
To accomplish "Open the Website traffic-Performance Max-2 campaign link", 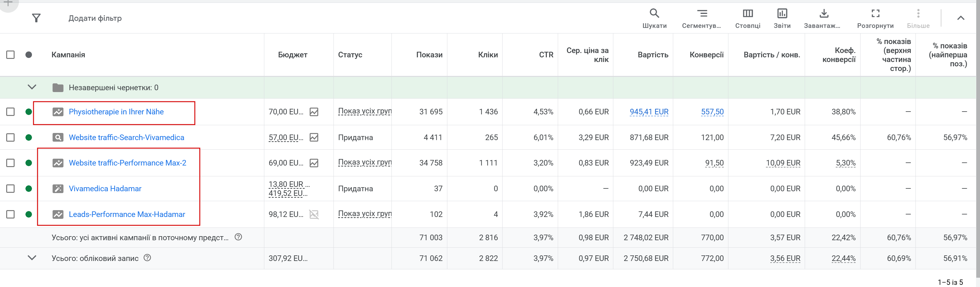I will point(128,163).
